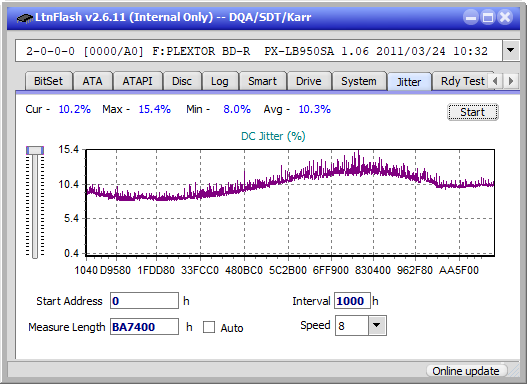527x384 pixels.
Task: Select the Disc tab
Action: pos(182,81)
